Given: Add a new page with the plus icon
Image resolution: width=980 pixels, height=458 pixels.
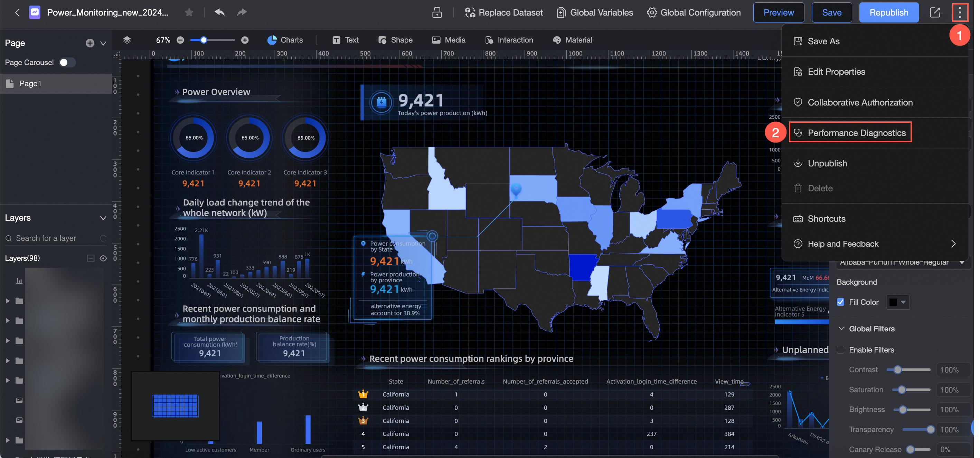Looking at the screenshot, I should [90, 43].
